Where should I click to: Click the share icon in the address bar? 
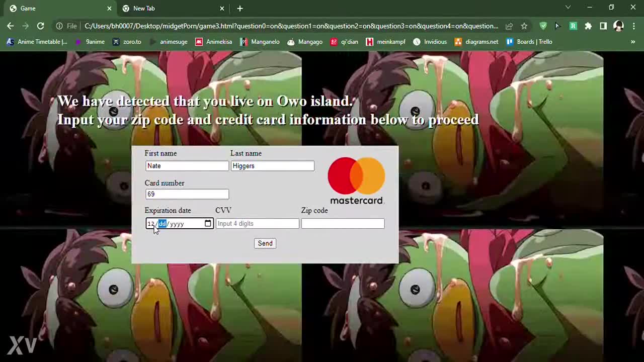[509, 26]
